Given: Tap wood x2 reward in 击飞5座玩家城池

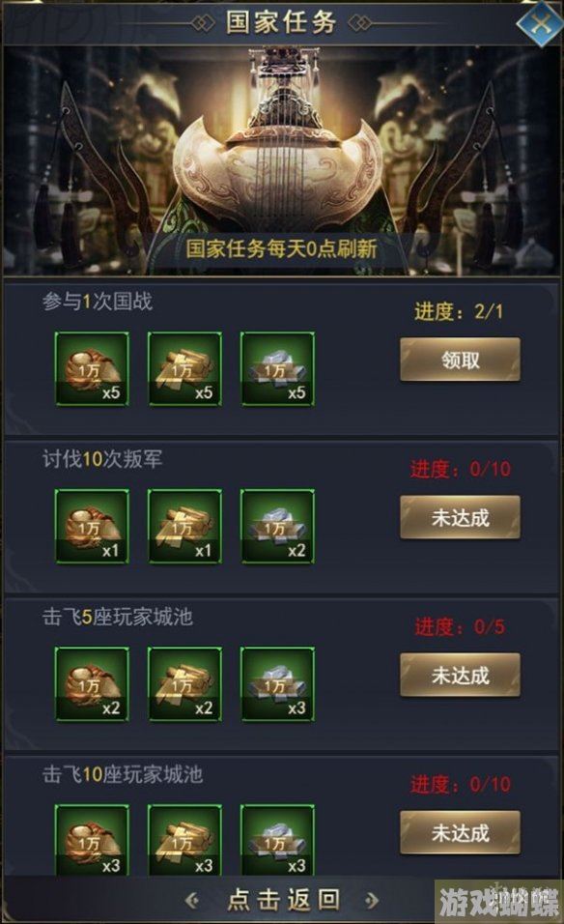Looking at the screenshot, I should (184, 684).
